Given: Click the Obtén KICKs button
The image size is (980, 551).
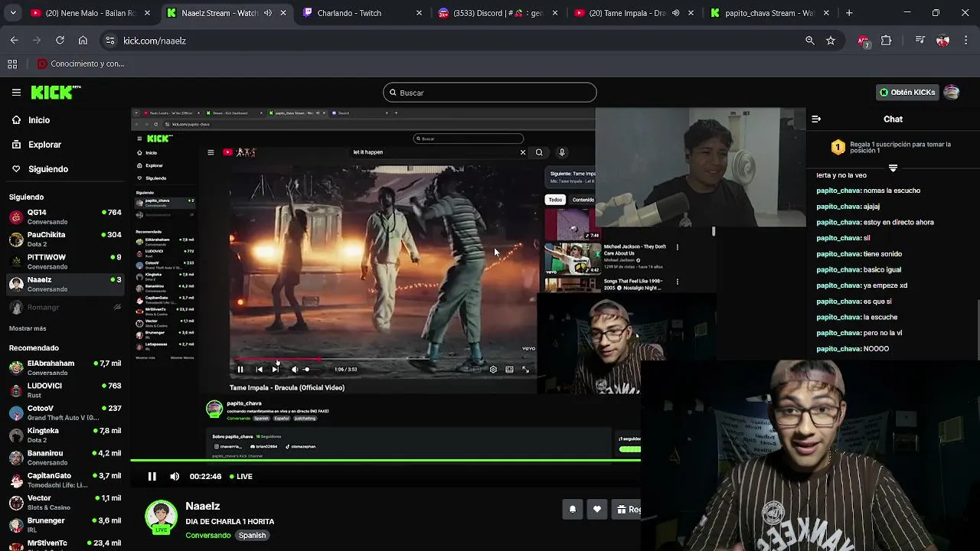Looking at the screenshot, I should (907, 93).
